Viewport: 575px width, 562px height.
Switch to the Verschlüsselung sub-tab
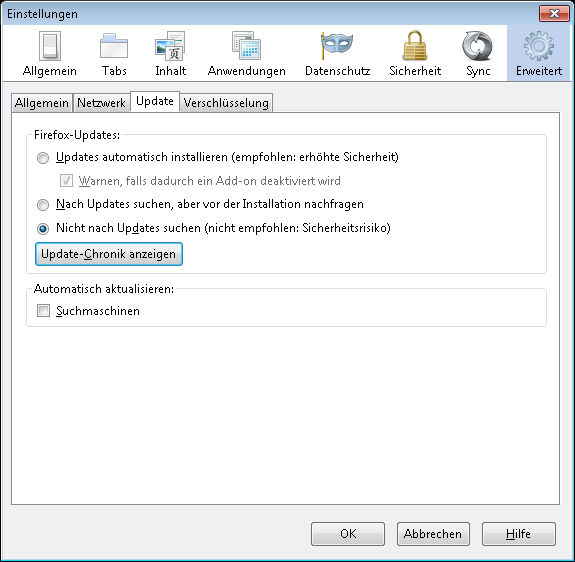(x=226, y=103)
